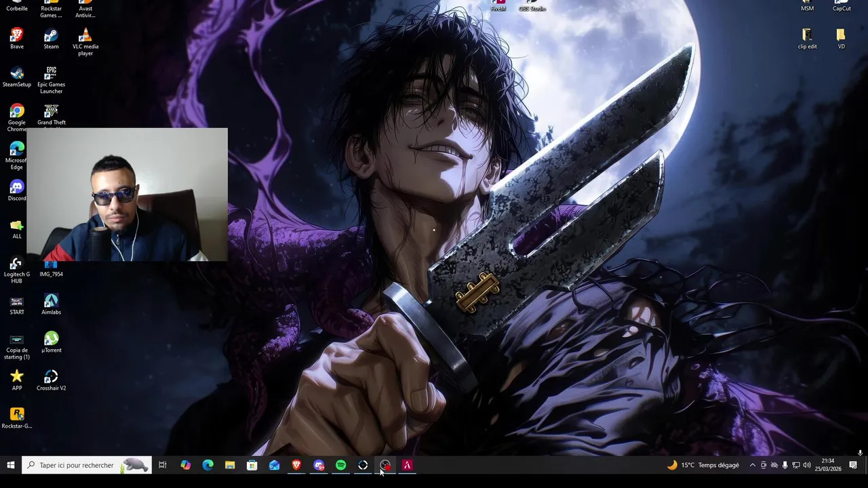Screen dimensions: 868x488
Task: Select the Corbeille recycle bin icon
Action: coord(17,6)
